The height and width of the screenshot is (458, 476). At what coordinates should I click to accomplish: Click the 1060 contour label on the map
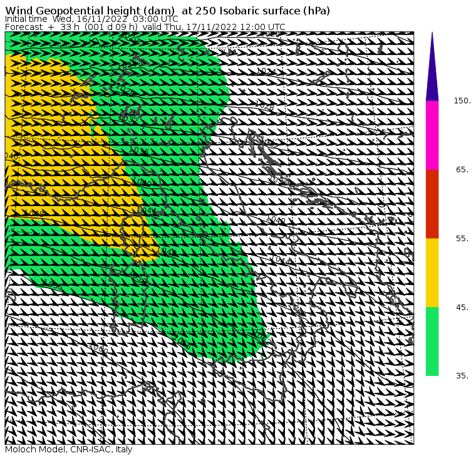tap(99, 348)
